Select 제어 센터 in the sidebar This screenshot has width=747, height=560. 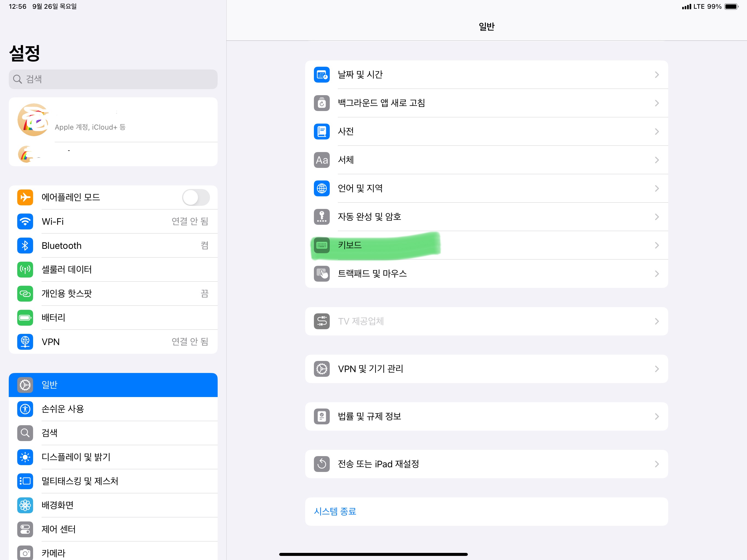point(113,529)
